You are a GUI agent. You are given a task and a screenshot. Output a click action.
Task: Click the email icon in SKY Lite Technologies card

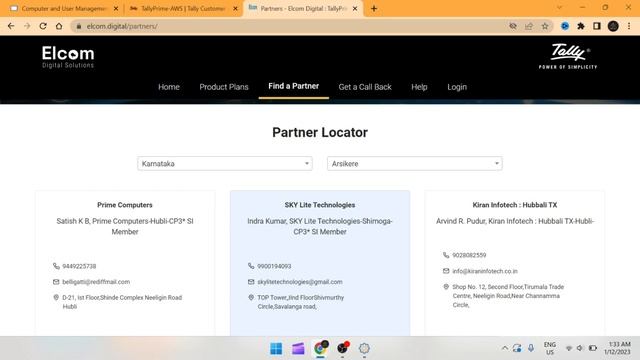tap(251, 282)
